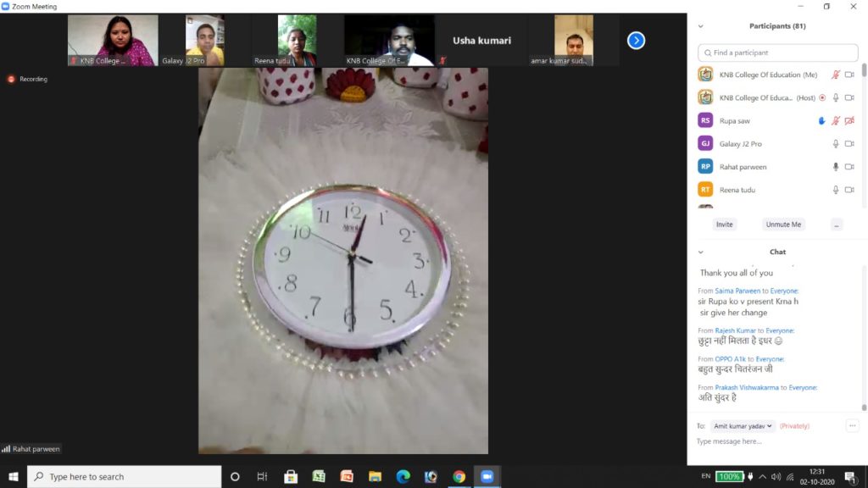Click the Invite button
Screen dimensions: 868x488
(x=724, y=225)
